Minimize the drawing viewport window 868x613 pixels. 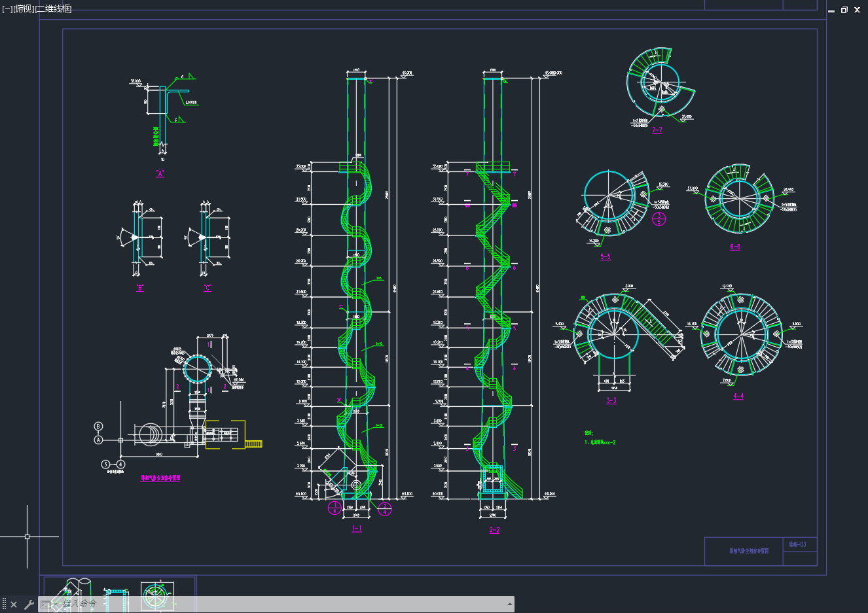coord(831,10)
